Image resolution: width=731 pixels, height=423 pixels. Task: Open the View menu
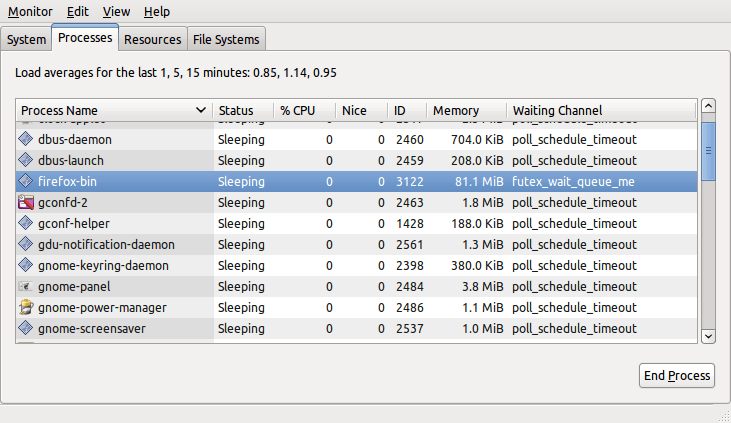[x=117, y=11]
